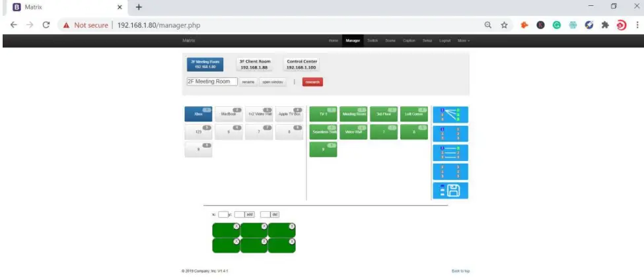Click the green Grammarly extension icon
Screen dimensions: 644x279
[557, 25]
